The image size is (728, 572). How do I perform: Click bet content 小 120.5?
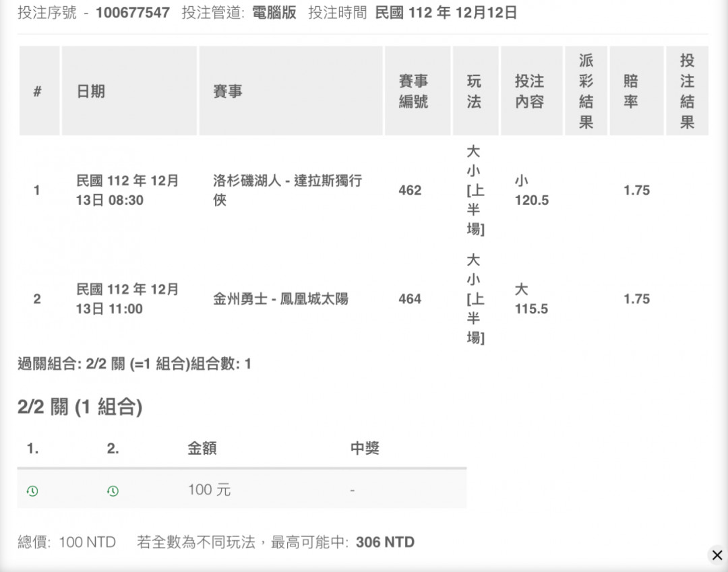[x=532, y=190]
